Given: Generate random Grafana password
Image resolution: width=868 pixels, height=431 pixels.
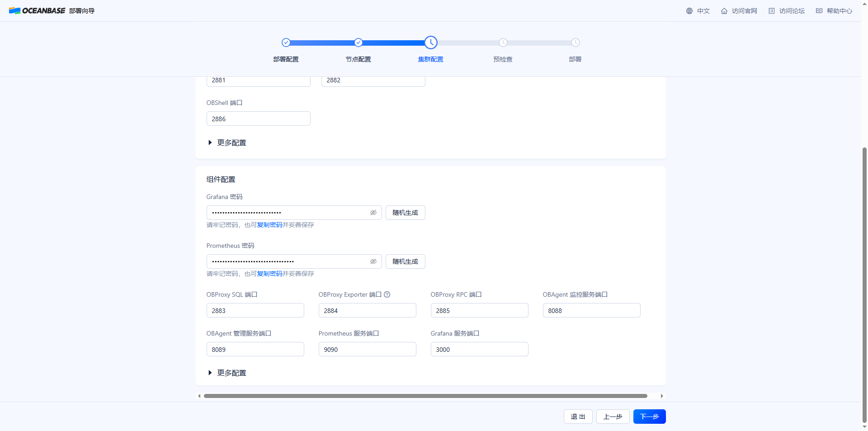Looking at the screenshot, I should [x=406, y=213].
